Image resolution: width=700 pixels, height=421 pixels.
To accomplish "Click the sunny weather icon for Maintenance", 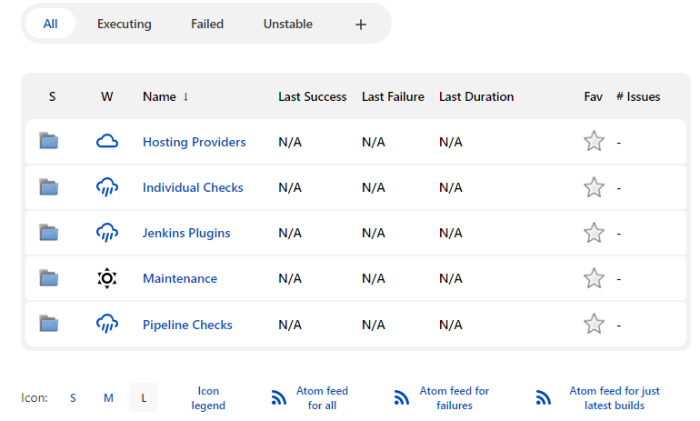I will point(107,278).
